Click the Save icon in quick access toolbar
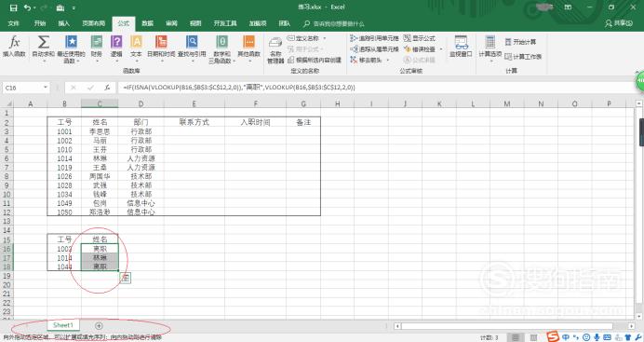 coord(14,7)
